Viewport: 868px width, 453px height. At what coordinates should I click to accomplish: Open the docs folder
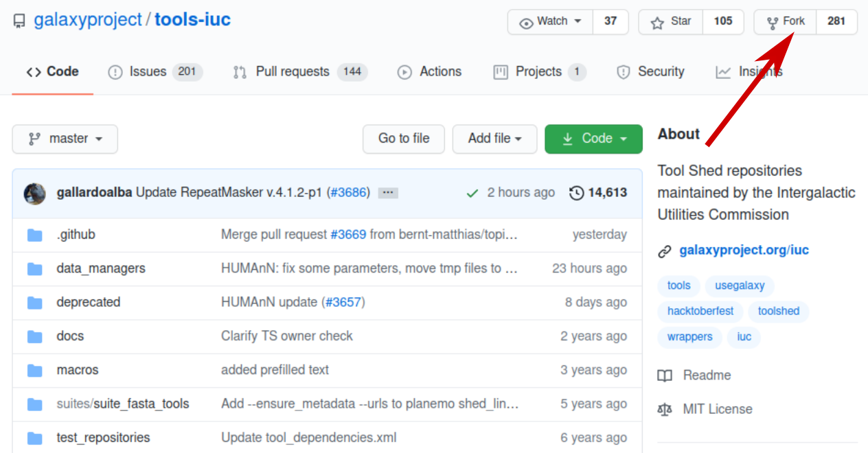tap(70, 336)
